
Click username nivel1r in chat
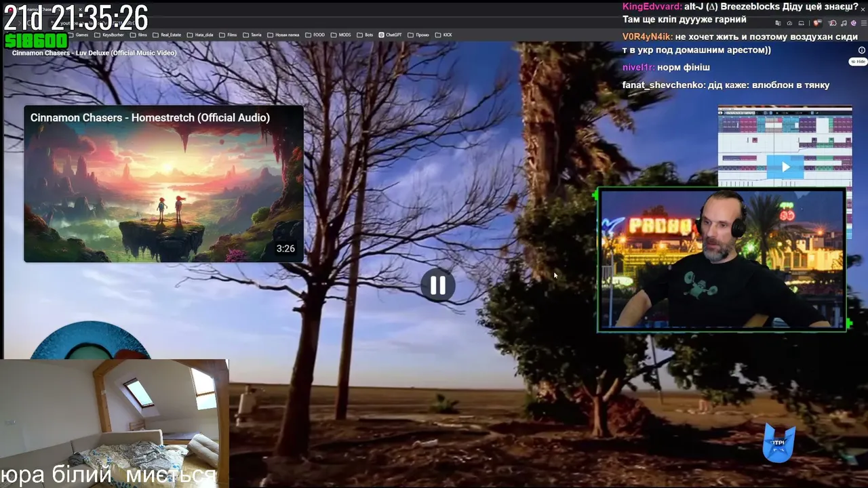point(638,67)
